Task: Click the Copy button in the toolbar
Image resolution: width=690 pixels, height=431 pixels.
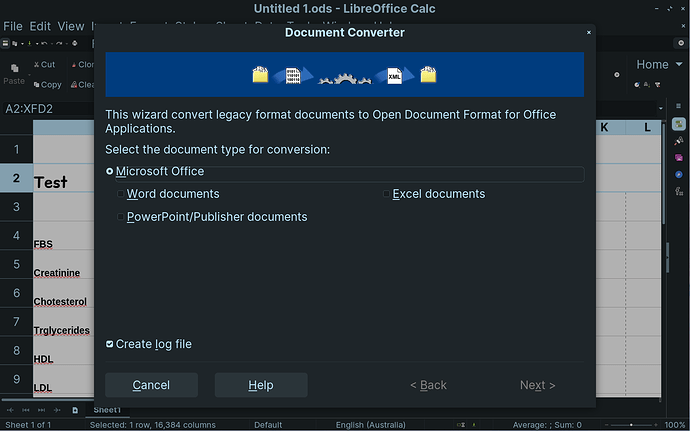Action: (x=48, y=85)
